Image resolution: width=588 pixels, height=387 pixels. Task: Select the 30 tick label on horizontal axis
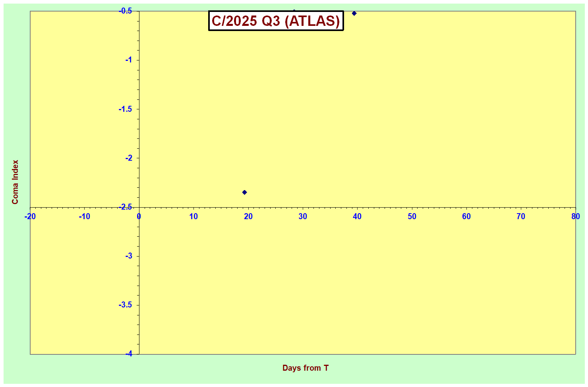coord(303,216)
